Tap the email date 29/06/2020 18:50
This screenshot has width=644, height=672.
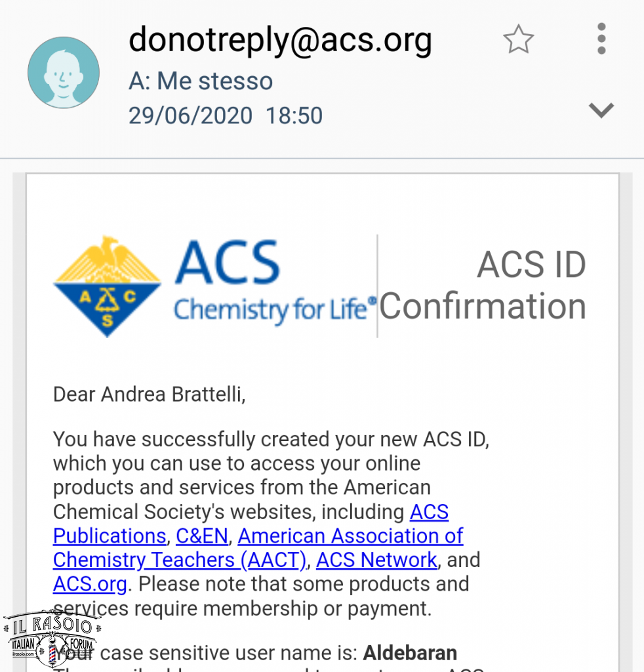[x=226, y=115]
